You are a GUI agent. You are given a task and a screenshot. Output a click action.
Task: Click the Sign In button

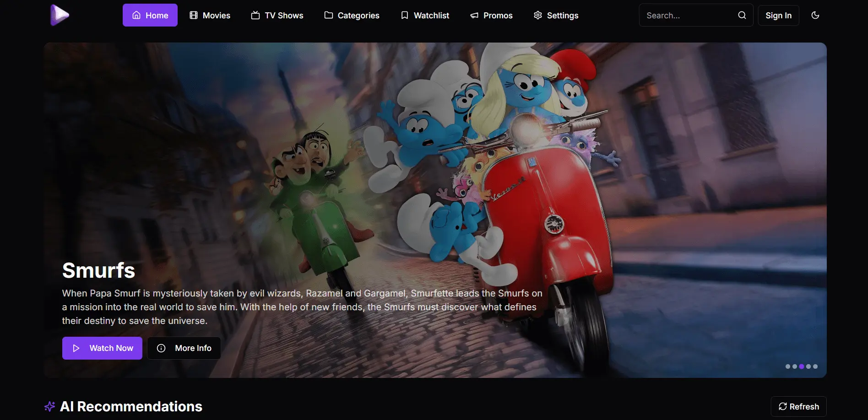click(x=778, y=15)
